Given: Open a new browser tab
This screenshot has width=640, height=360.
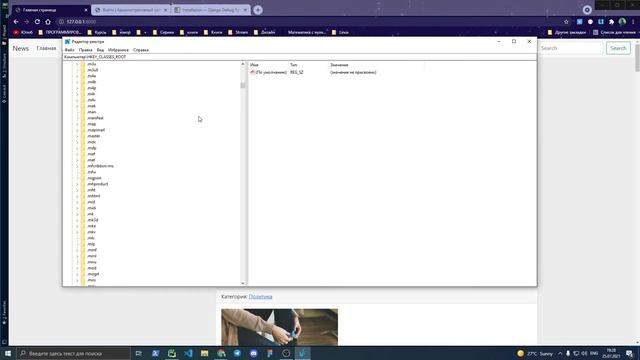Looking at the screenshot, I should click(258, 10).
